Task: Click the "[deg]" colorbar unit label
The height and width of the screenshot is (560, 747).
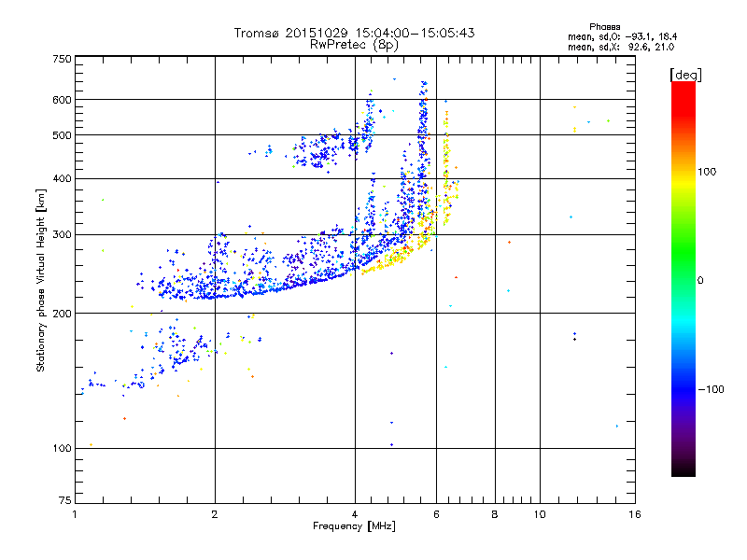Action: (685, 75)
